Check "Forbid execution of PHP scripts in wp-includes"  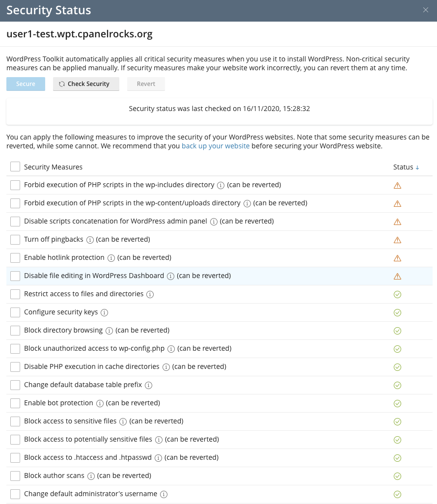point(15,185)
